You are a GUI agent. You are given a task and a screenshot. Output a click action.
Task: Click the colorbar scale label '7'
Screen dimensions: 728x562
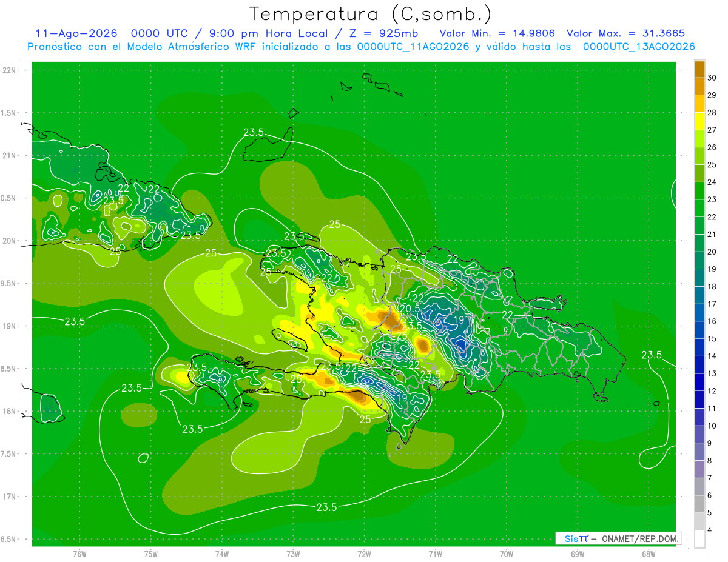click(710, 478)
